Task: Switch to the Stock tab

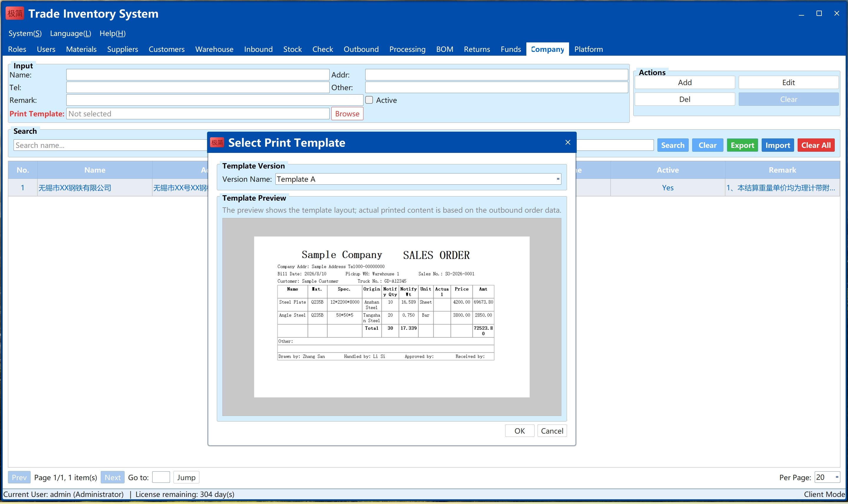Action: pyautogui.click(x=292, y=49)
